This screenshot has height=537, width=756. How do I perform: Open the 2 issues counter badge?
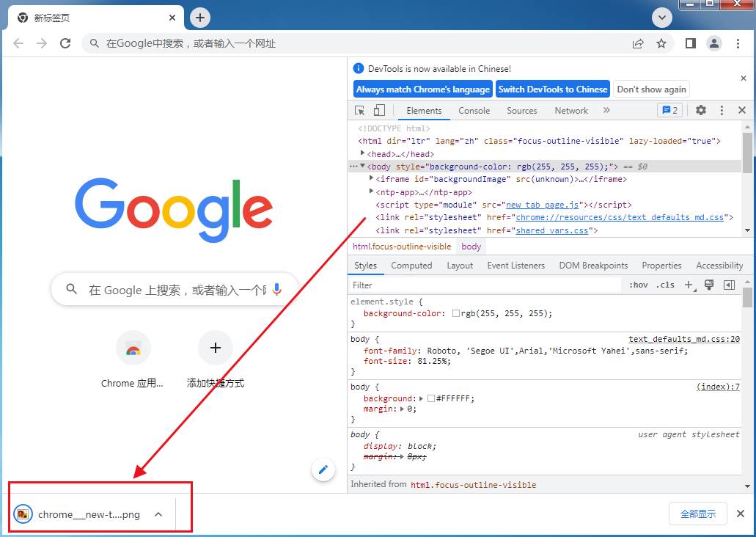[x=670, y=111]
